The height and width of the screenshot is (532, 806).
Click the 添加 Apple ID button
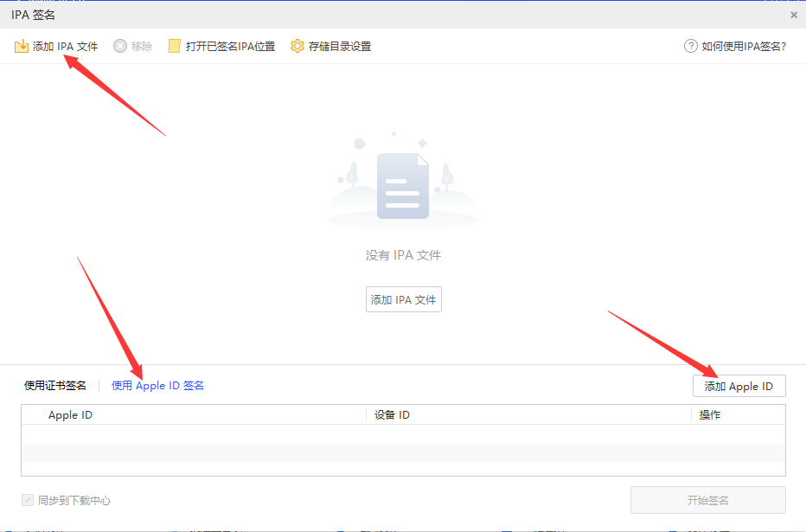click(739, 386)
